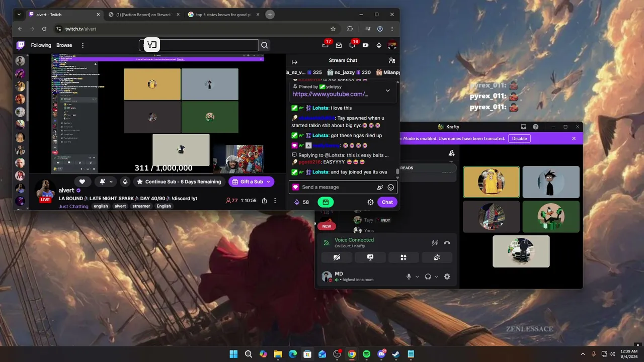Open the Twitch creator camera icon

[366, 45]
